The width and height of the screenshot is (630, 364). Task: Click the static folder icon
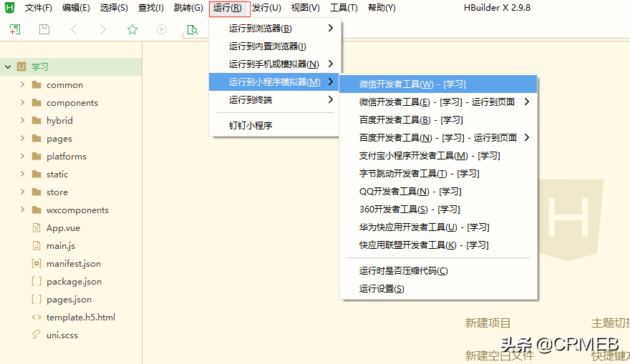(37, 174)
